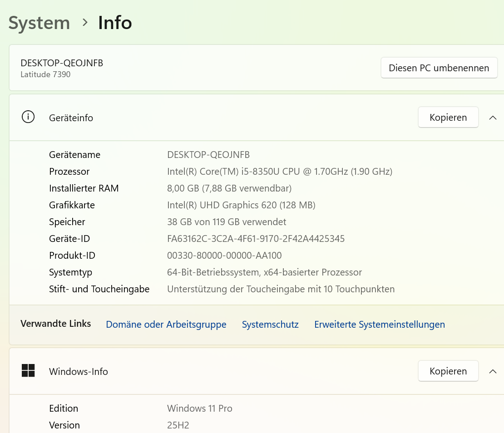Click the Grafikkarte label

72,205
